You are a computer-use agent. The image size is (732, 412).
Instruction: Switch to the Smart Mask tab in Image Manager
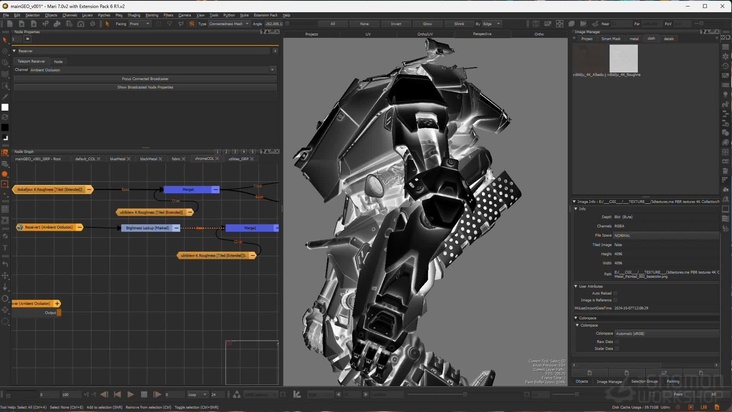(x=611, y=39)
